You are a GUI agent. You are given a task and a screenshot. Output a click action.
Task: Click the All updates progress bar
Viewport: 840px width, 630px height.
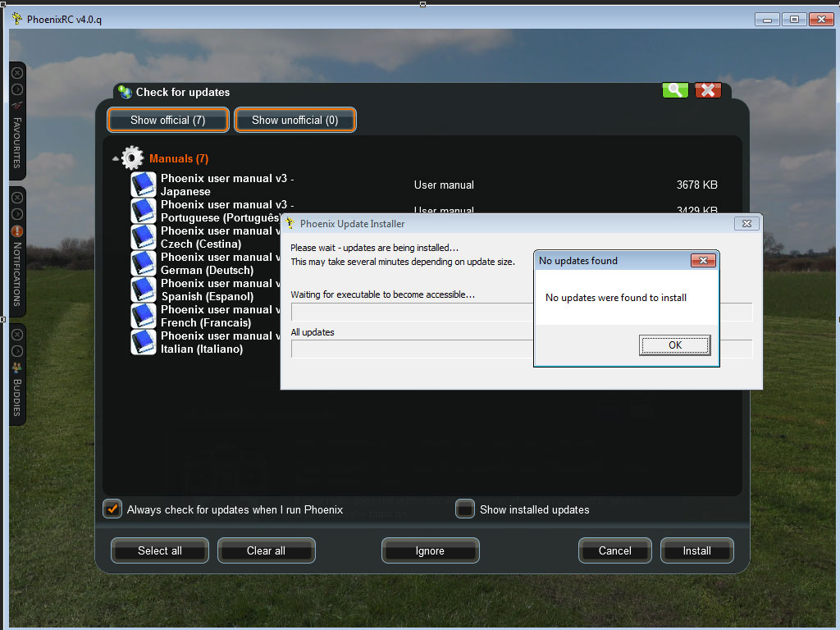pyautogui.click(x=410, y=349)
